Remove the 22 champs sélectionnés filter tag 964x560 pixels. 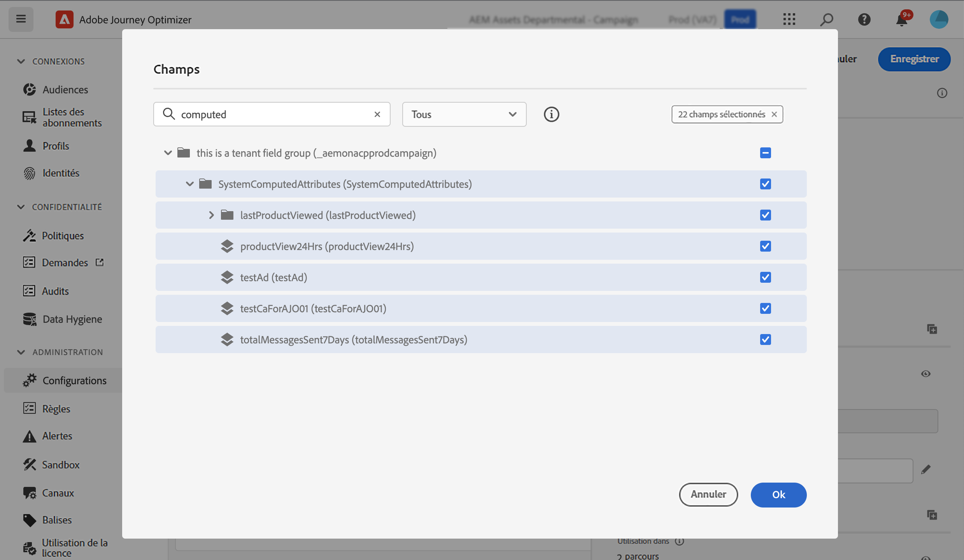pyautogui.click(x=774, y=114)
